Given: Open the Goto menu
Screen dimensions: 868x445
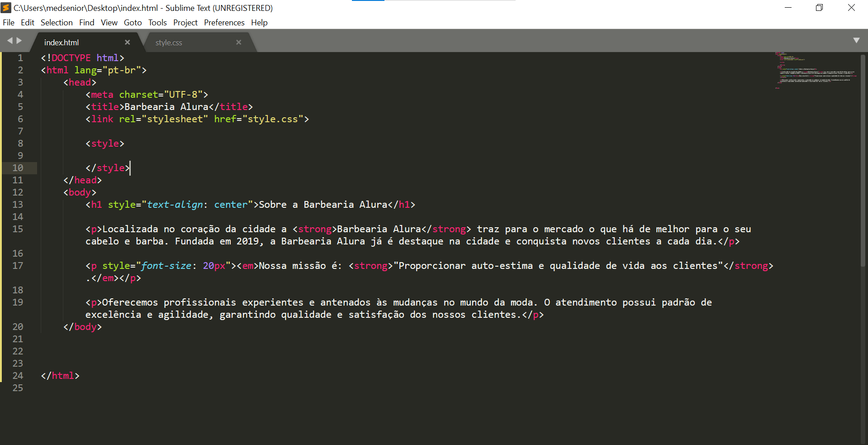Looking at the screenshot, I should click(x=133, y=23).
